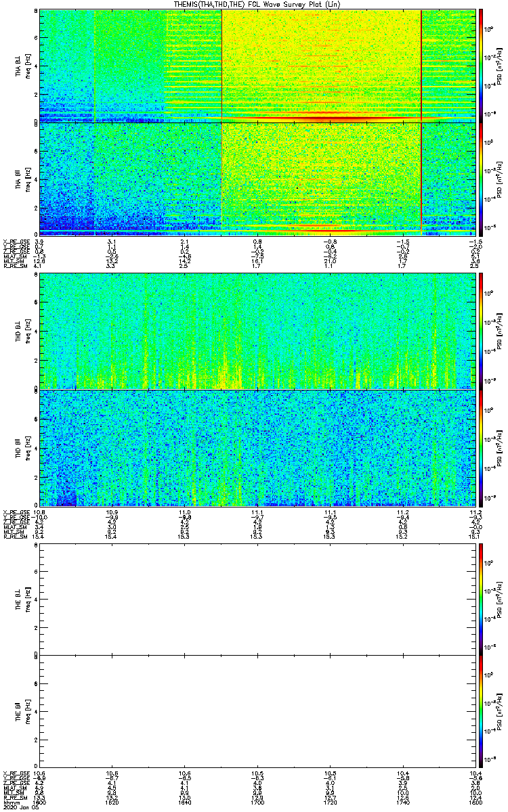Click the THA B-parallel spectrogram panel
Viewport: 508px width, 812px height.
pyautogui.click(x=257, y=179)
